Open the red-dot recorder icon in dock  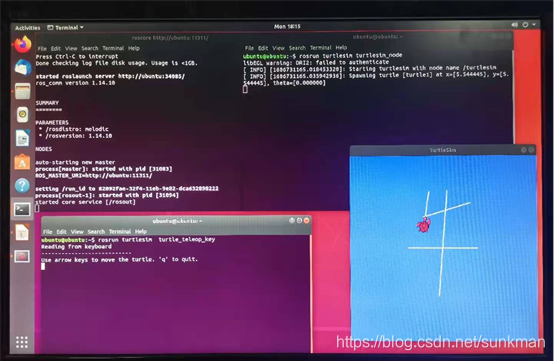[x=22, y=256]
